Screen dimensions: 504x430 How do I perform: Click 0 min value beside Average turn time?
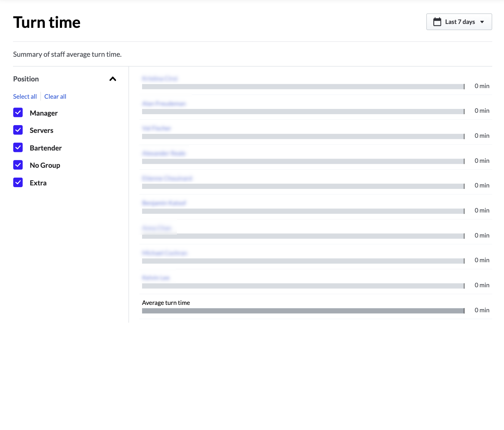pos(482,310)
